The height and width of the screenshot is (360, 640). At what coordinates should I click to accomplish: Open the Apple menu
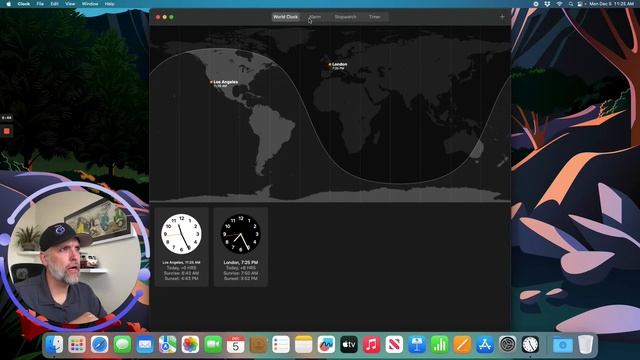tap(9, 4)
